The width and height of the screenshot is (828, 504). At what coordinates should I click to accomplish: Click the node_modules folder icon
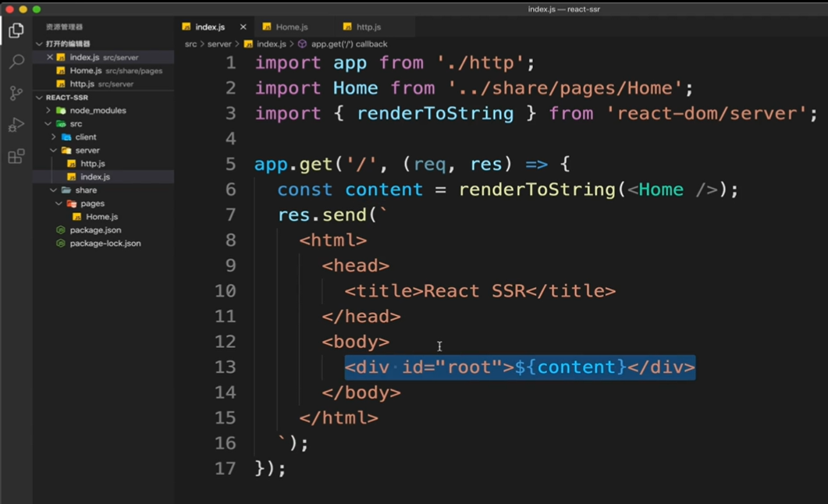click(61, 110)
